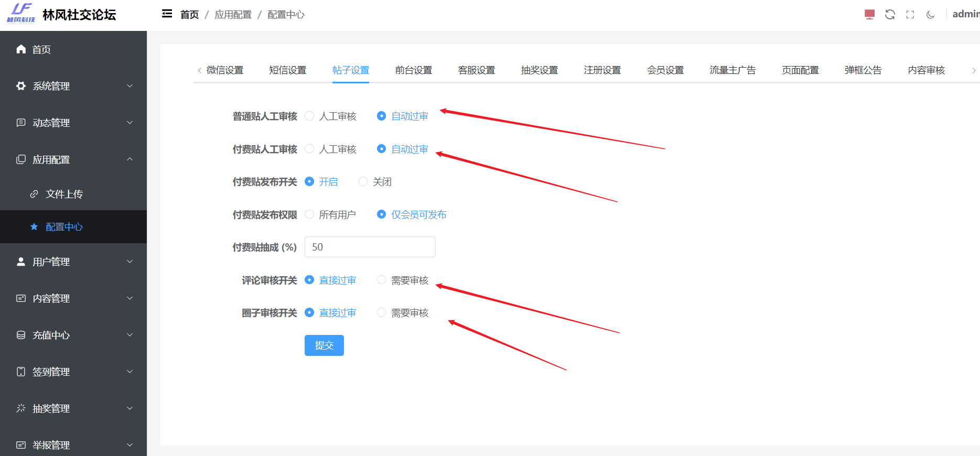980x456 pixels.
Task: Click the copy icon for 应用配置
Action: coord(21,159)
